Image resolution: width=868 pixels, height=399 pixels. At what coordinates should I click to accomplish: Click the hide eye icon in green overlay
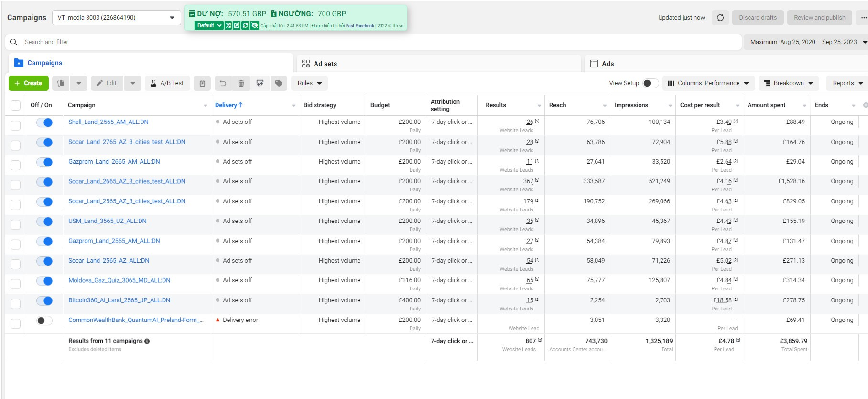coord(255,25)
